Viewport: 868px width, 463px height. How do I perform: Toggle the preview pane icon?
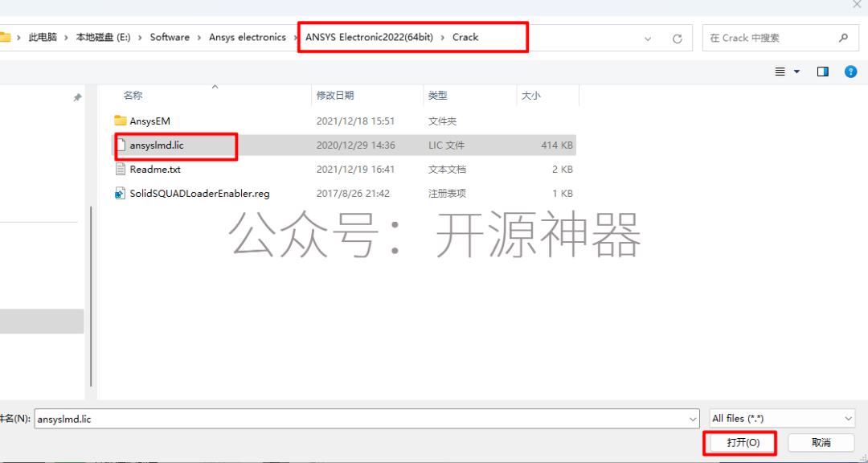(x=823, y=72)
